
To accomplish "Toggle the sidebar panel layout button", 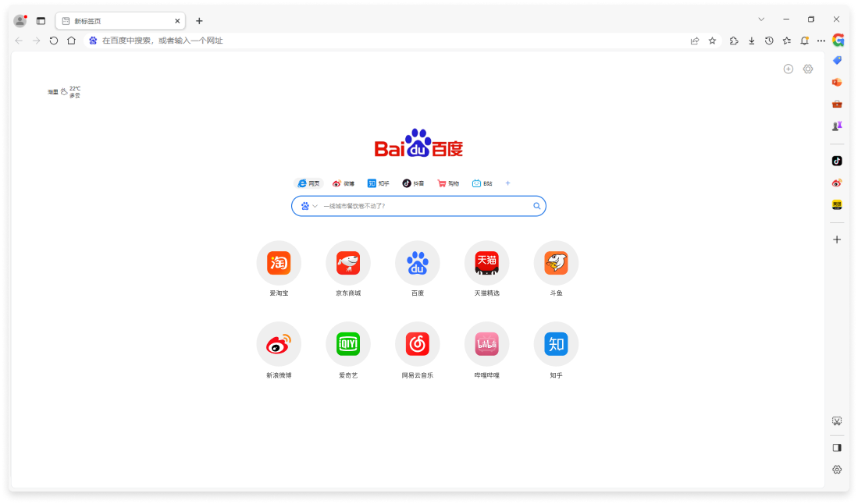I will tap(837, 448).
